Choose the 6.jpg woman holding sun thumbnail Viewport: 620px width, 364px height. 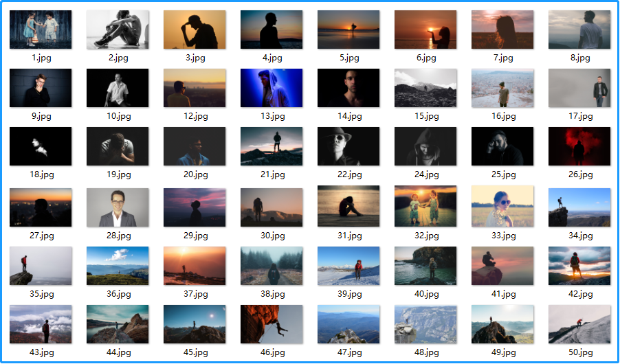pyautogui.click(x=425, y=30)
